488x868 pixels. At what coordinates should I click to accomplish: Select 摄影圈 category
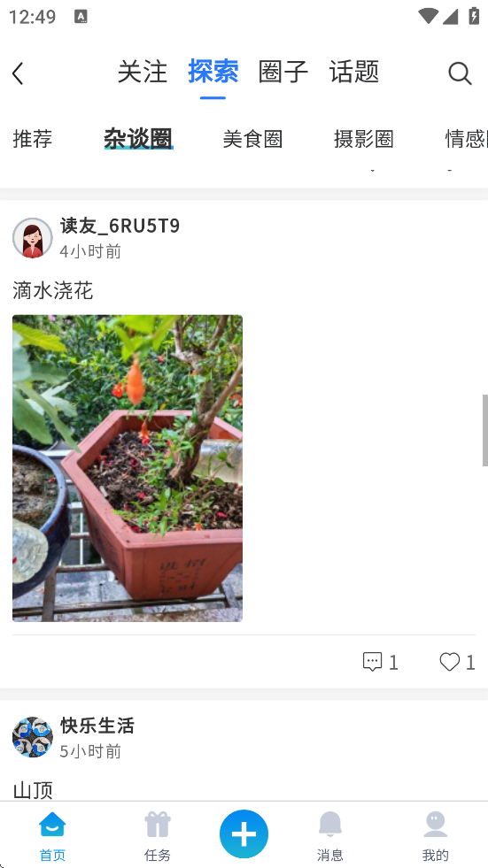tap(364, 138)
